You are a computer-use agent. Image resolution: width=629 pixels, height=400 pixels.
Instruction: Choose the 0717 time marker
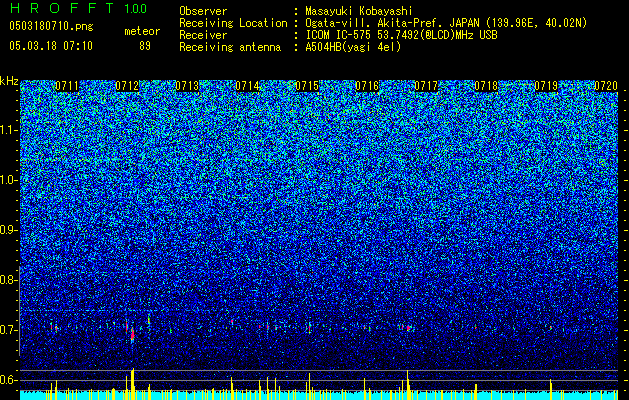pyautogui.click(x=426, y=86)
